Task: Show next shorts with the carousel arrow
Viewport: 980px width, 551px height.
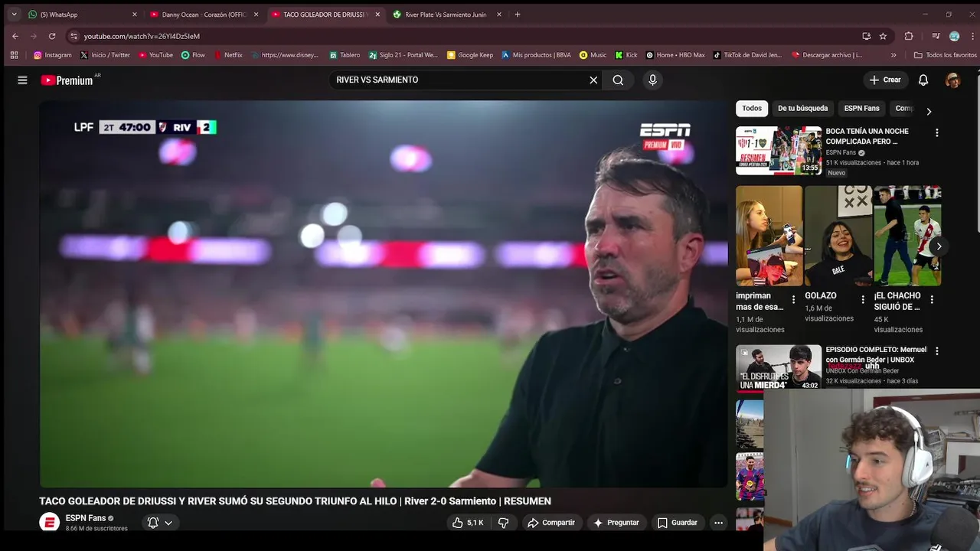Action: coord(939,246)
